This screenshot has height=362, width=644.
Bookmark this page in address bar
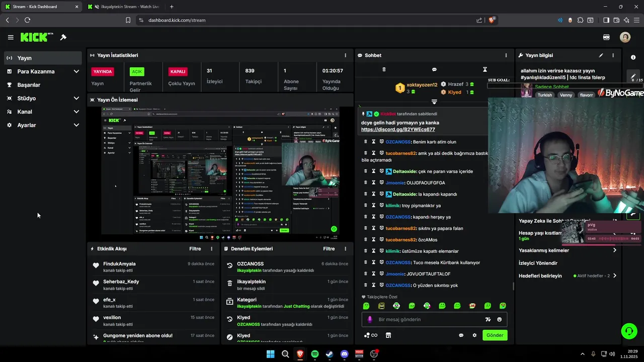[x=128, y=20]
